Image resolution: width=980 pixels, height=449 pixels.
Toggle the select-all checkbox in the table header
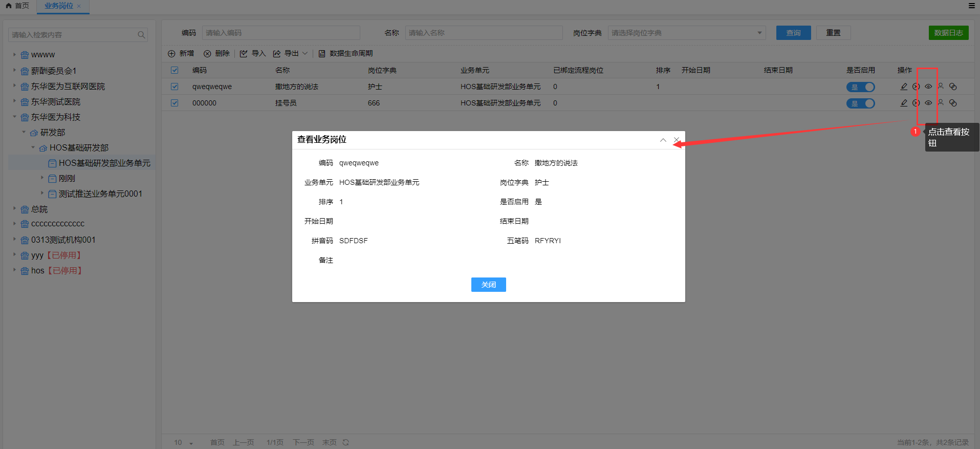[175, 70]
